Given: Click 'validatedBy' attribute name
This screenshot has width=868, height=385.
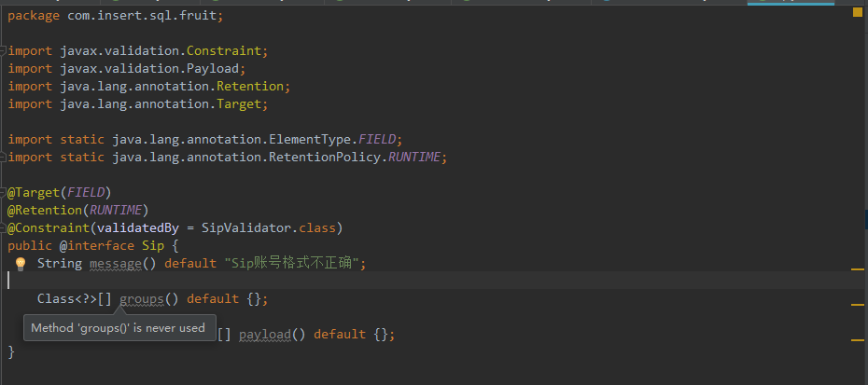Looking at the screenshot, I should tap(138, 227).
